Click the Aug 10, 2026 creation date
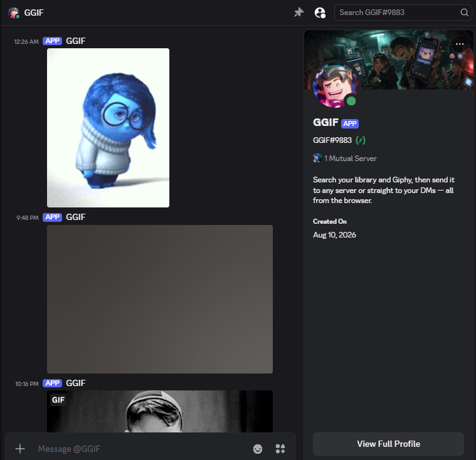The width and height of the screenshot is (476, 460). pyautogui.click(x=334, y=235)
